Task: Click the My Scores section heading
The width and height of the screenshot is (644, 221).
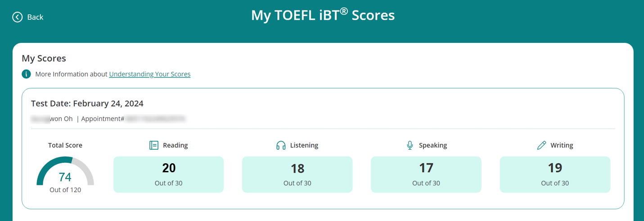Action: pos(44,59)
